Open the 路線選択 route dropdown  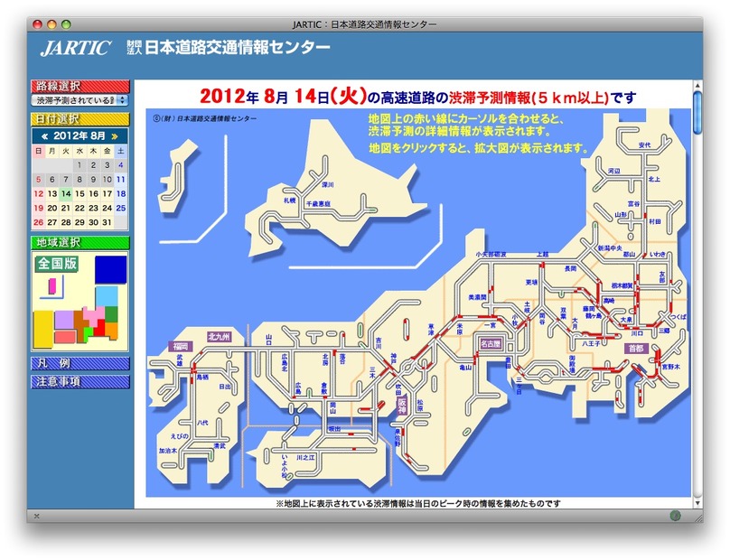point(80,100)
